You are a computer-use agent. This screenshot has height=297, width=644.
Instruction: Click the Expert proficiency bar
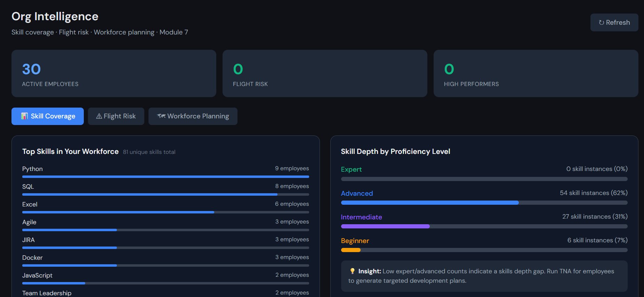tap(484, 179)
